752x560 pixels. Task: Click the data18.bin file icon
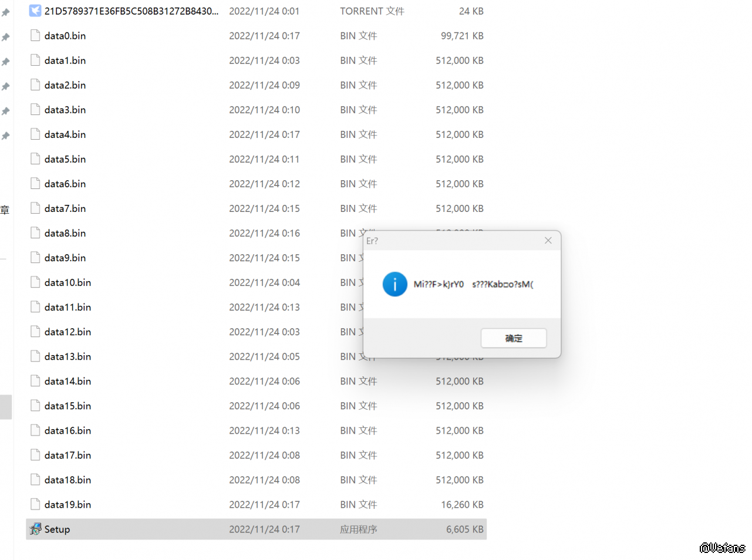[x=35, y=479]
